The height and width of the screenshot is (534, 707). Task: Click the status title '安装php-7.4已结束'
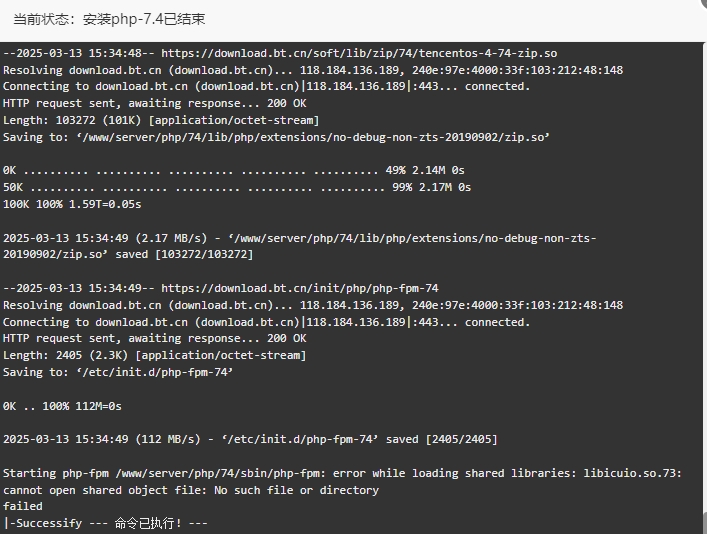[144, 19]
